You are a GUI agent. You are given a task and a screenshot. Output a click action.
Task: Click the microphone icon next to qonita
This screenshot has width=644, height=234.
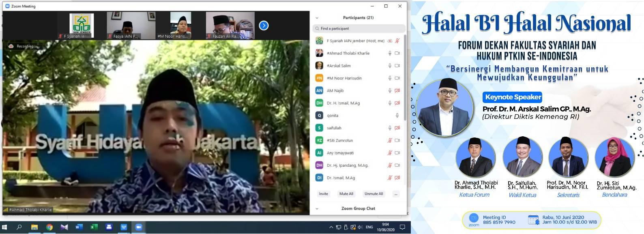[397, 116]
